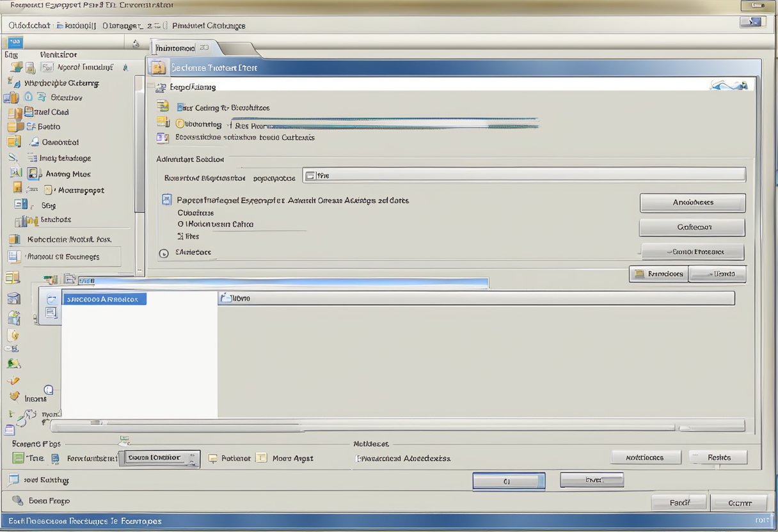Image resolution: width=778 pixels, height=532 pixels.
Task: Open the Cours Ionitor dropdown at the bottom
Action: (x=159, y=458)
